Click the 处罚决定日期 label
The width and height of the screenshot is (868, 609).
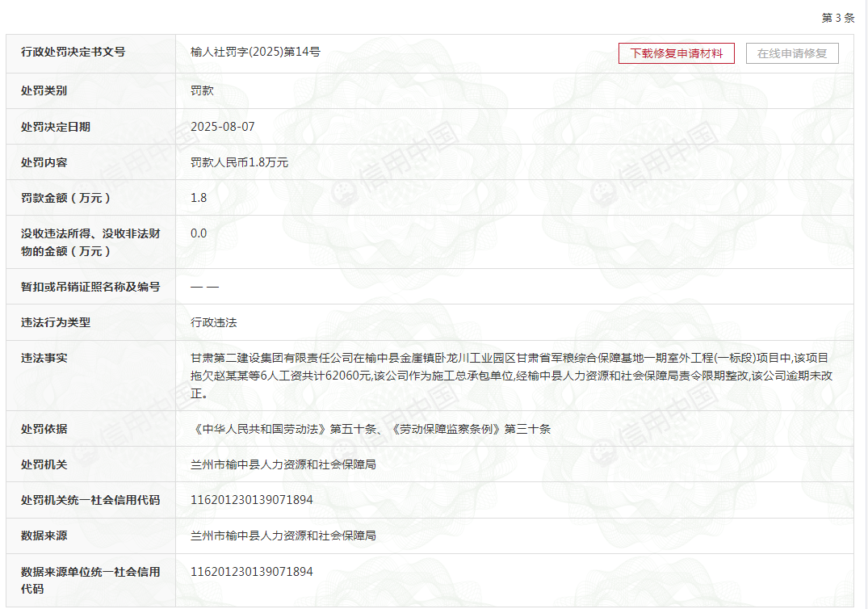pos(56,126)
